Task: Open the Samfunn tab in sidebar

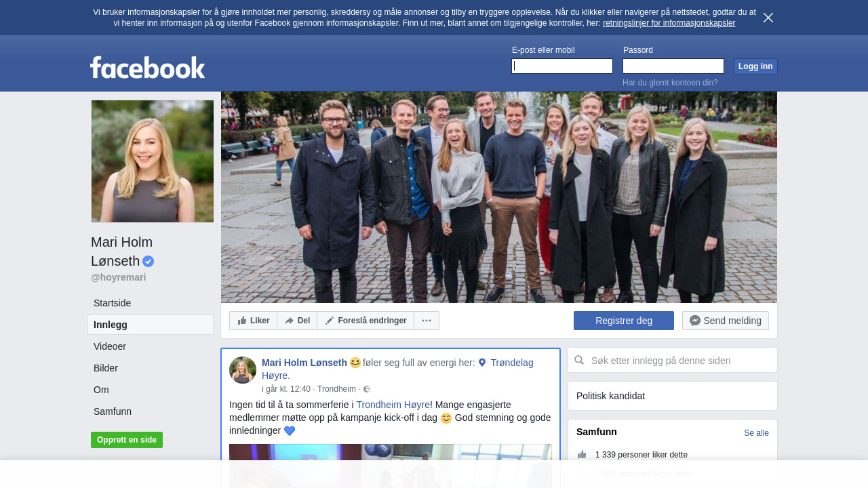Action: coord(151,411)
